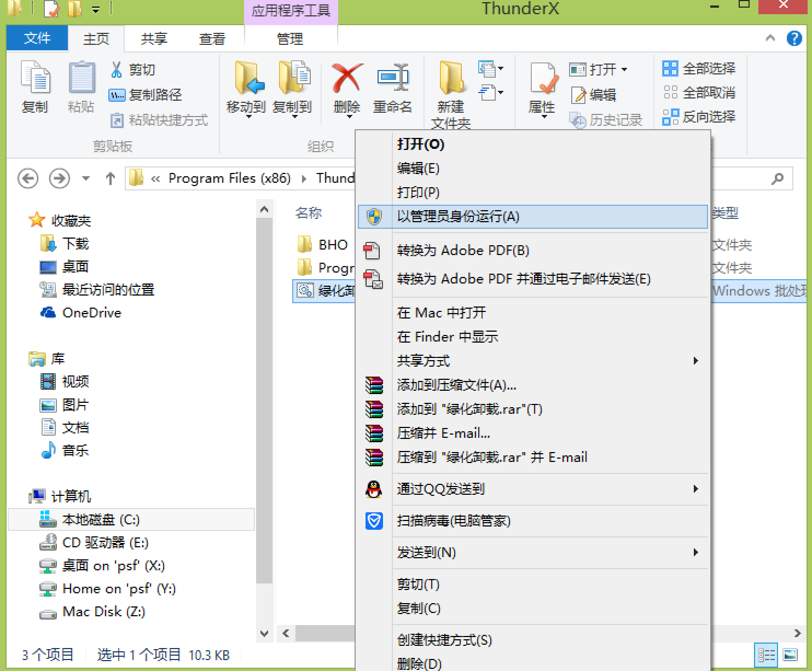The image size is (812, 671).
Task: Expand the Open (打开) dropdown arrow
Action: click(624, 70)
